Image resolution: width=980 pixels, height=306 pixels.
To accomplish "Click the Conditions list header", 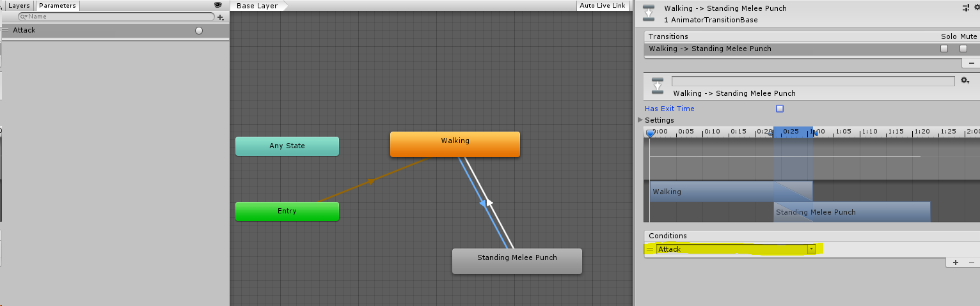I will (811, 236).
